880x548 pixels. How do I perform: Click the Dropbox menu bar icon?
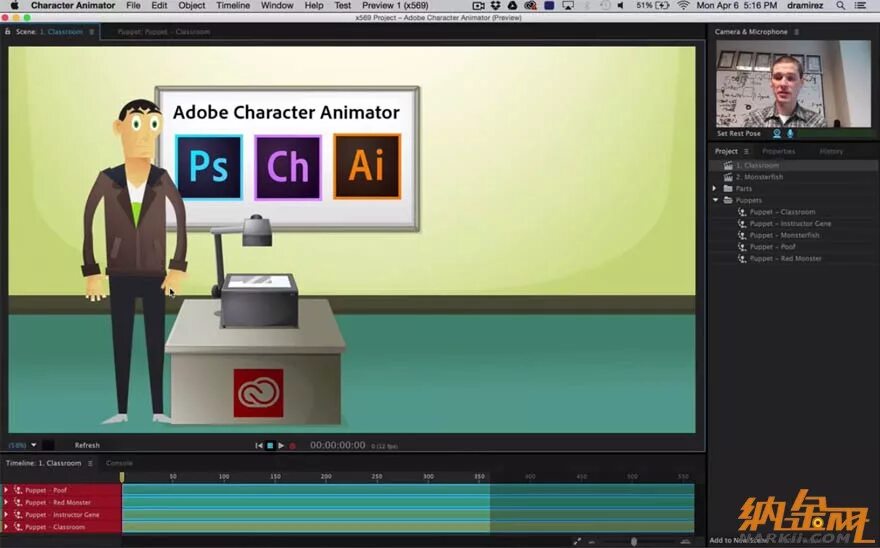tap(495, 6)
